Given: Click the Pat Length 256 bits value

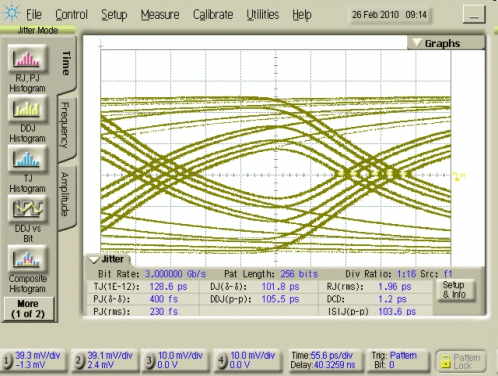Looking at the screenshot, I should tap(299, 274).
